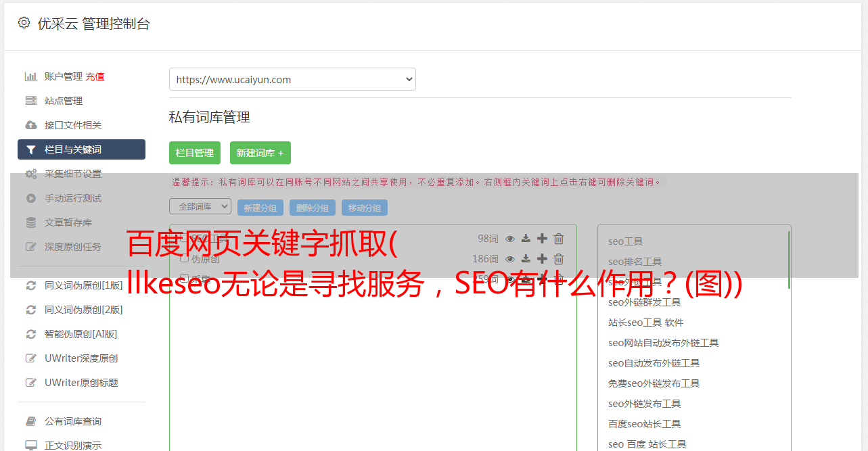This screenshot has width=868, height=451.
Task: Select 智能伪原创[AI版] menu entry
Action: tap(81, 334)
